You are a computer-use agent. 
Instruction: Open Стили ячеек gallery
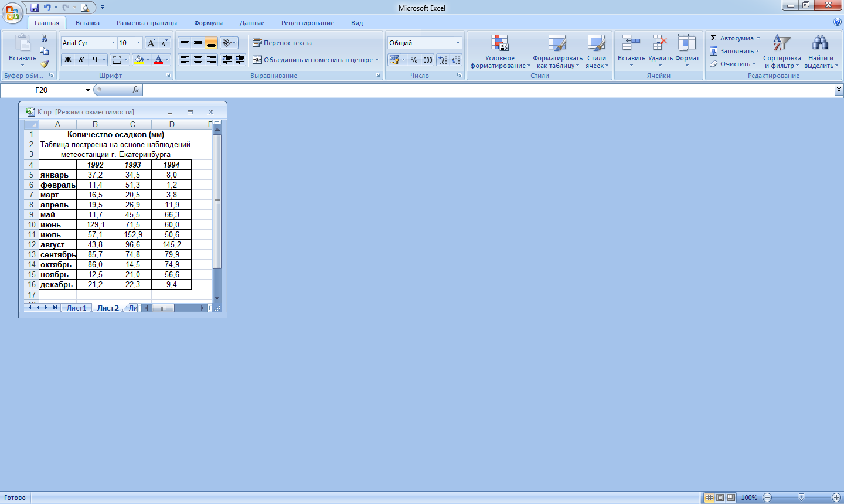tap(597, 52)
